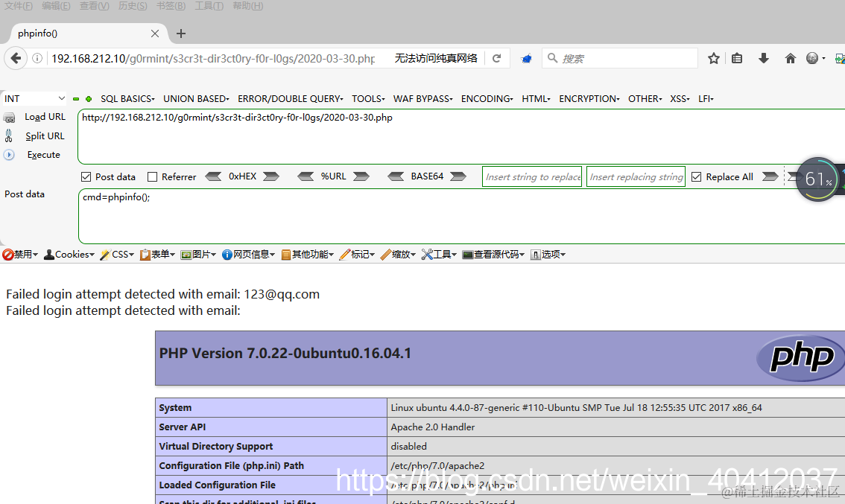Click the php logo in header
The width and height of the screenshot is (845, 504).
coord(801,357)
